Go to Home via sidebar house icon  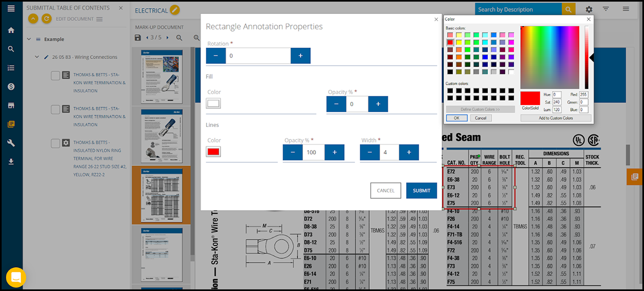click(x=11, y=30)
